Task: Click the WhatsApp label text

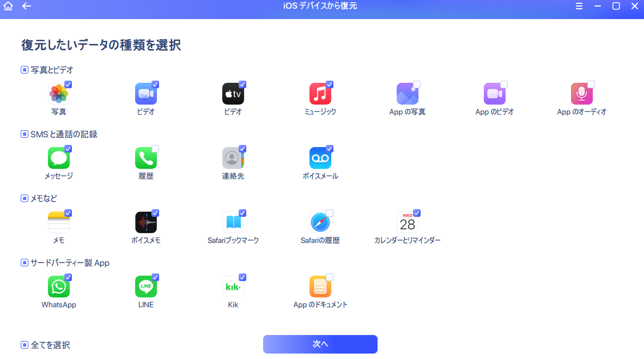Action: 59,305
